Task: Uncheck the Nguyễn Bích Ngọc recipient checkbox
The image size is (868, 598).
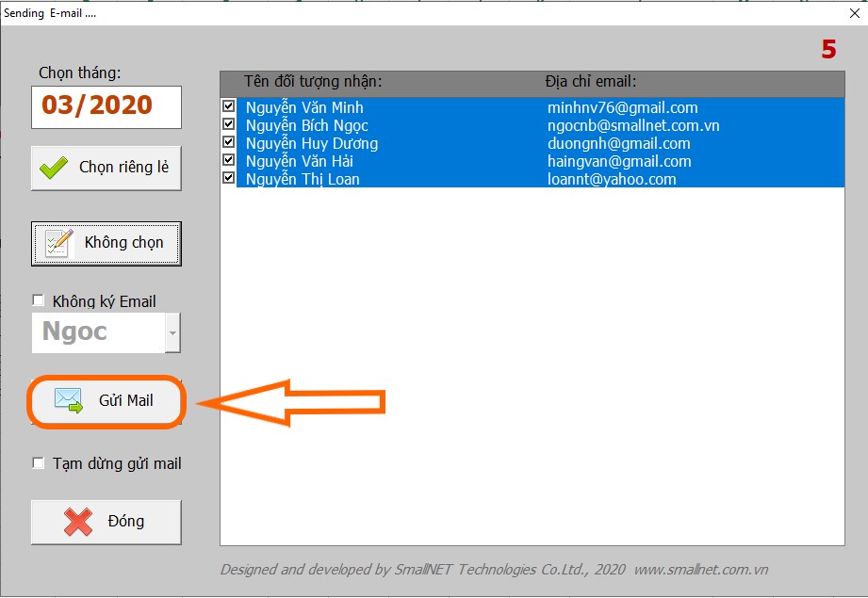Action: tap(228, 124)
